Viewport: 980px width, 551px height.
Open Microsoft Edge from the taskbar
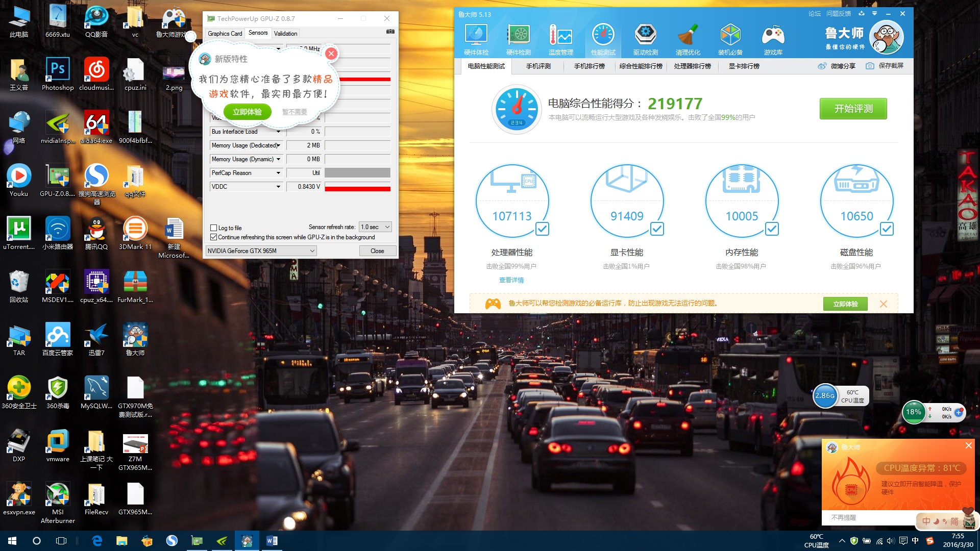point(97,541)
